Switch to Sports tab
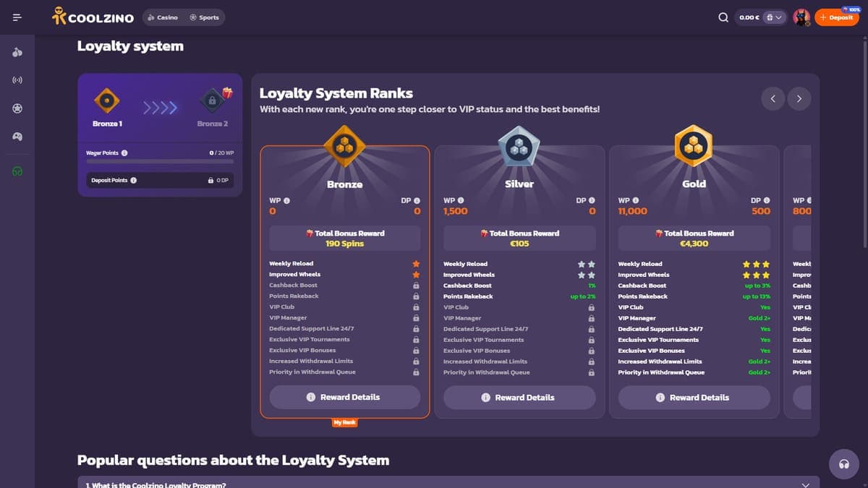The image size is (868, 488). point(204,17)
